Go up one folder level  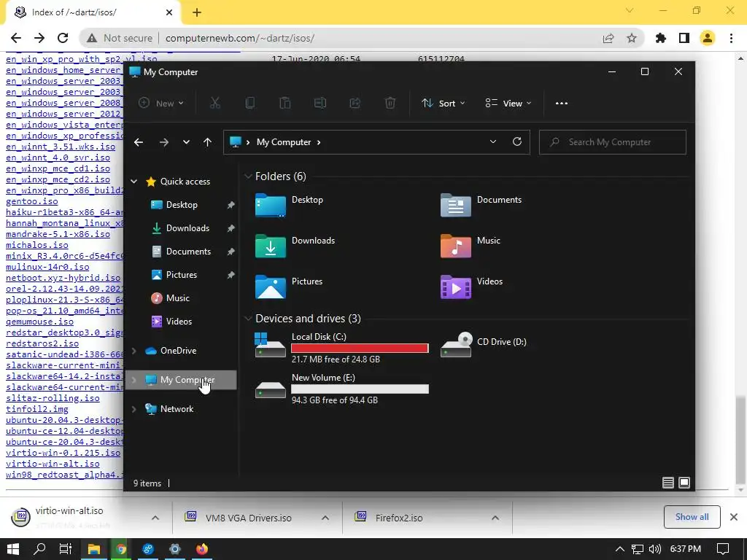click(x=207, y=142)
